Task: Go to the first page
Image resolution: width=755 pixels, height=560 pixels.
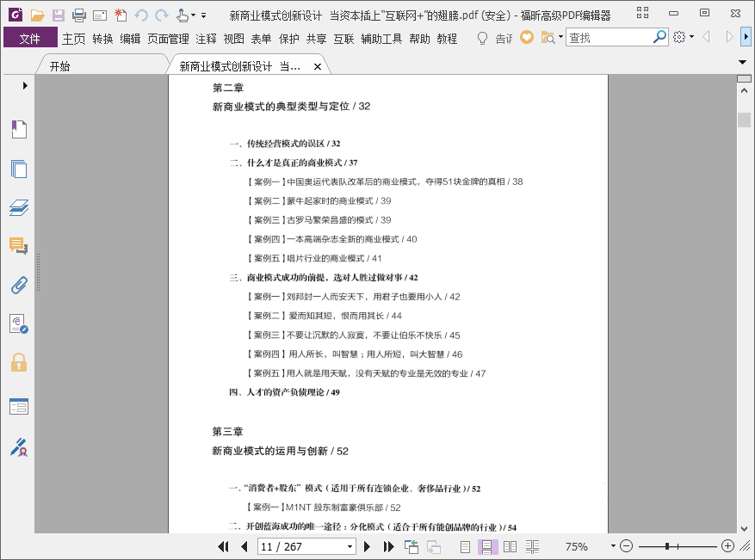Action: point(223,546)
